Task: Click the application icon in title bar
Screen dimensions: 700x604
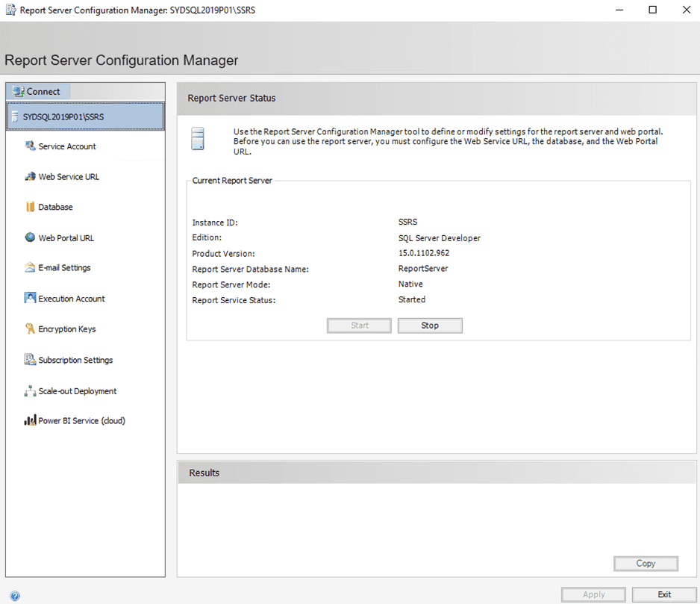Action: 10,10
